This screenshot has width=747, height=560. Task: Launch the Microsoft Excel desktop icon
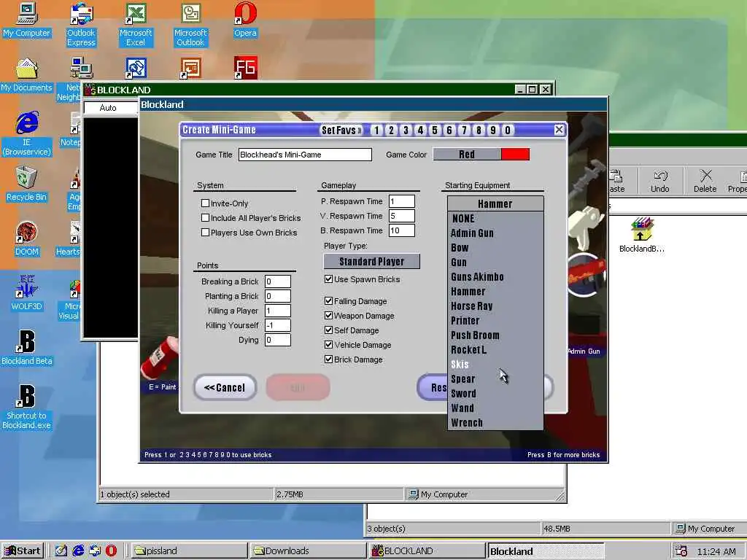[x=136, y=25]
